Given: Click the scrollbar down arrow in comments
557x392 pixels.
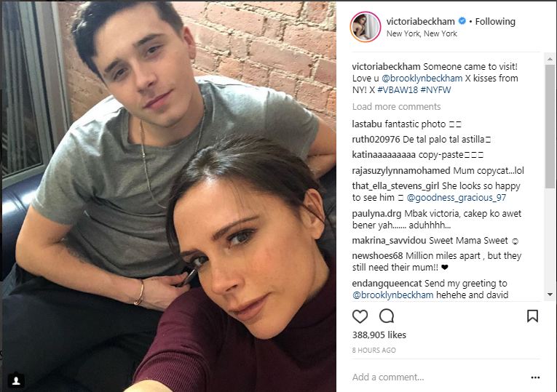Looking at the screenshot, I should tap(550, 295).
